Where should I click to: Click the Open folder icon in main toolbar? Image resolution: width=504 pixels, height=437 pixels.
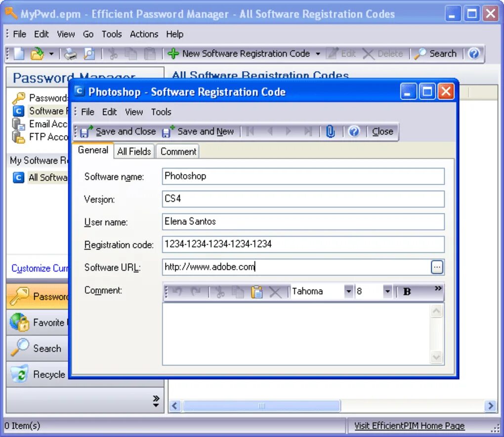click(x=37, y=54)
